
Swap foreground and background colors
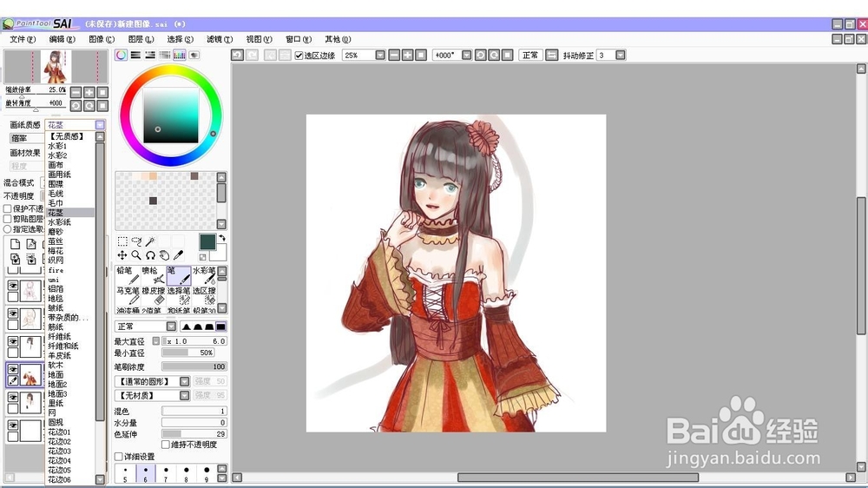222,238
